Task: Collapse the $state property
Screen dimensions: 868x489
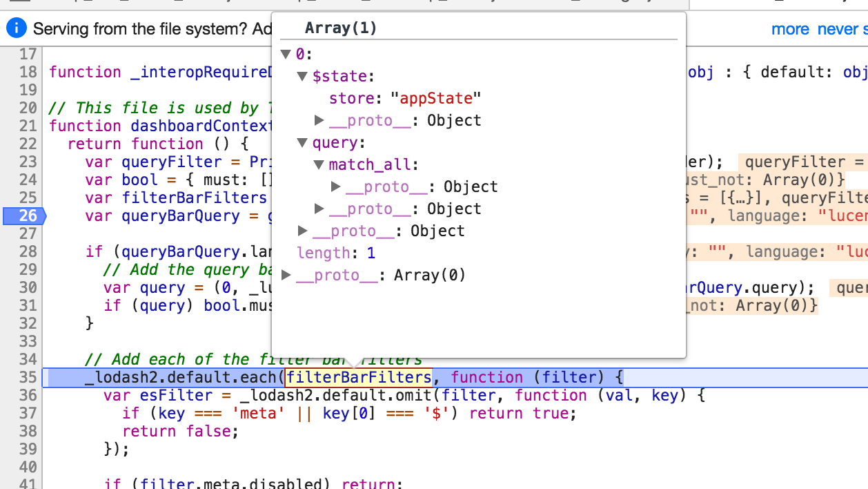Action: (x=302, y=76)
